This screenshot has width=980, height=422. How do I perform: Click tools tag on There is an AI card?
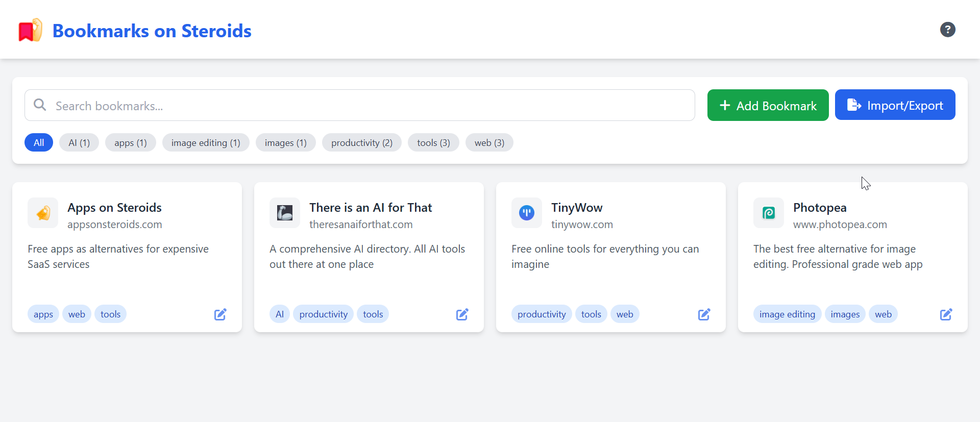click(x=373, y=314)
